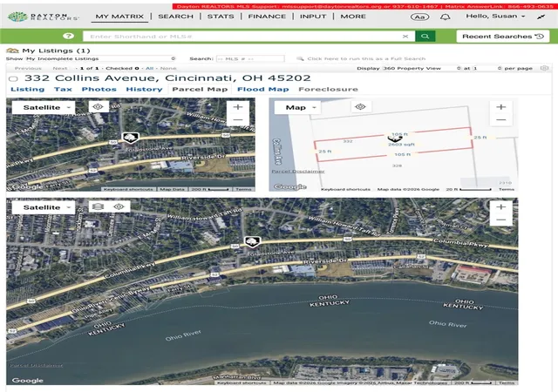Check the 332 Collins Avenue listing checkbox
The height and width of the screenshot is (392, 558).
13,78
